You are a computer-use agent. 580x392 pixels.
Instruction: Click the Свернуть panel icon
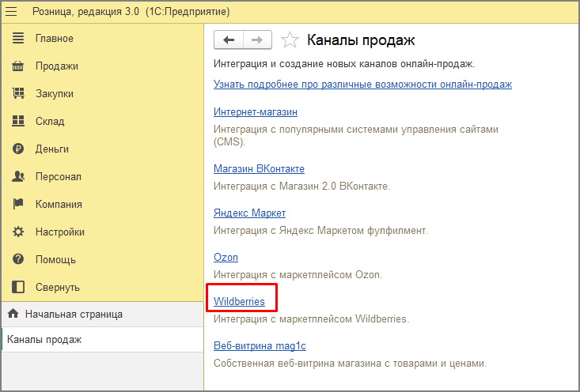click(18, 287)
